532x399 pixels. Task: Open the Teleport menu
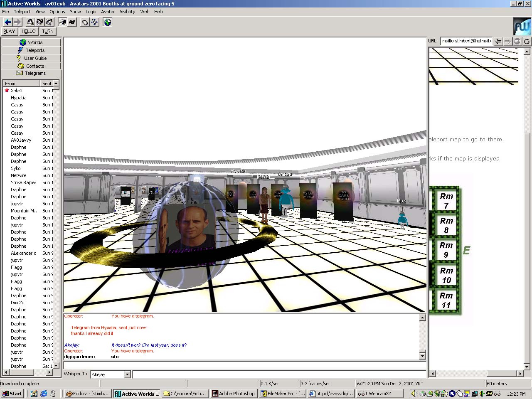22,12
